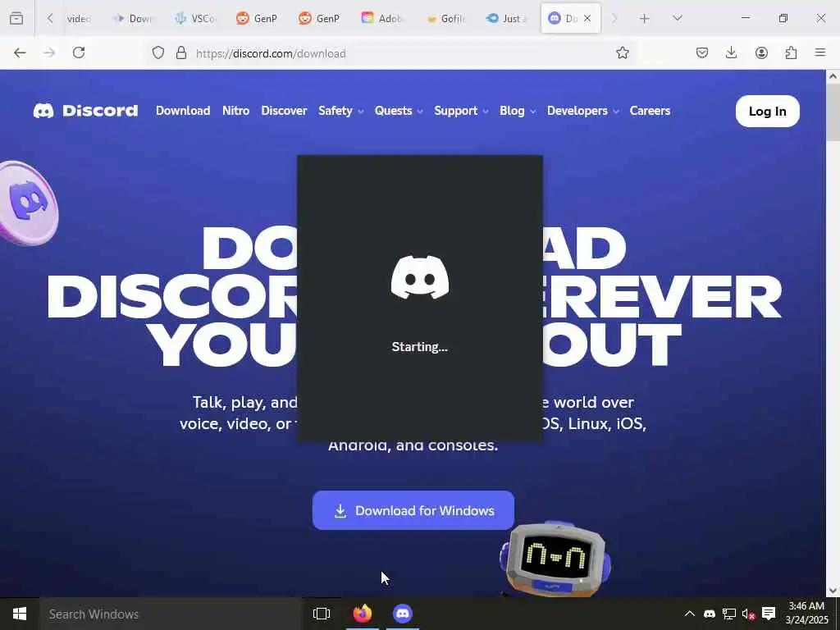
Task: Open the muted volume tray icon
Action: (748, 614)
